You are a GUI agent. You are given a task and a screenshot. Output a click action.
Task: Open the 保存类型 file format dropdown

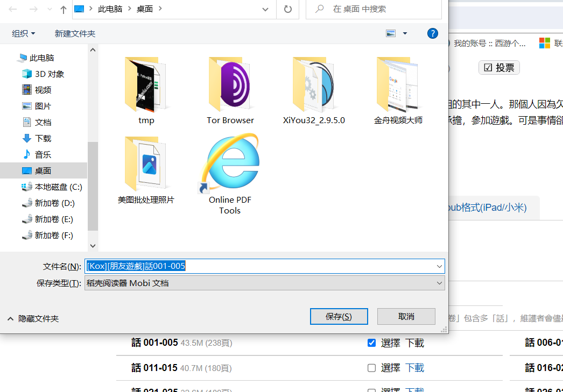click(x=439, y=283)
